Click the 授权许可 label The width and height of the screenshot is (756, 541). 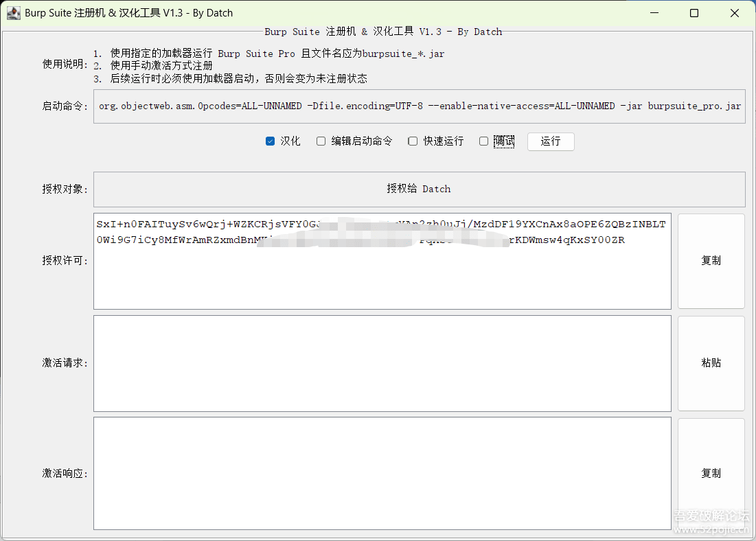point(65,261)
